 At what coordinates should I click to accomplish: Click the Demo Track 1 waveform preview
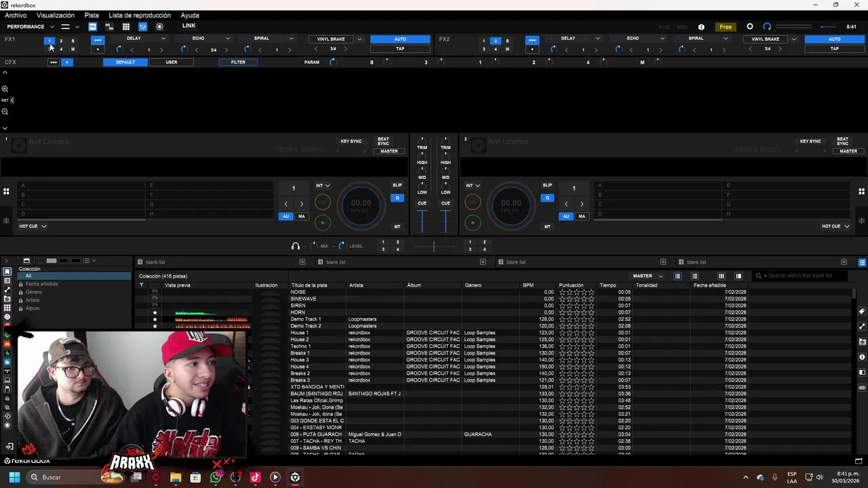click(x=212, y=319)
